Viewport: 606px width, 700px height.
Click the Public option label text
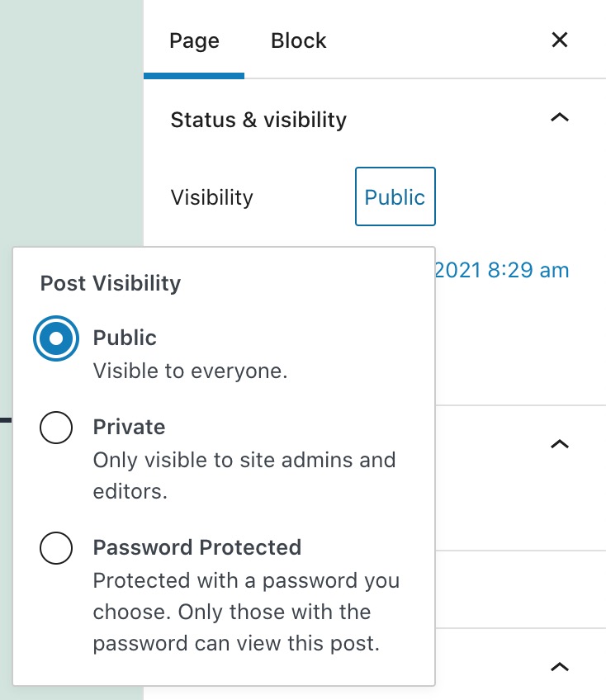(x=125, y=338)
